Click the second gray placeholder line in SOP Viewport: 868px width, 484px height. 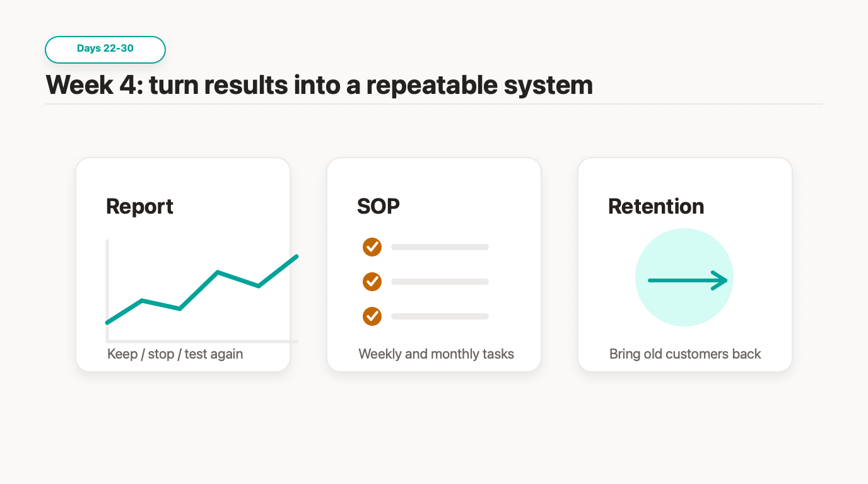click(440, 282)
